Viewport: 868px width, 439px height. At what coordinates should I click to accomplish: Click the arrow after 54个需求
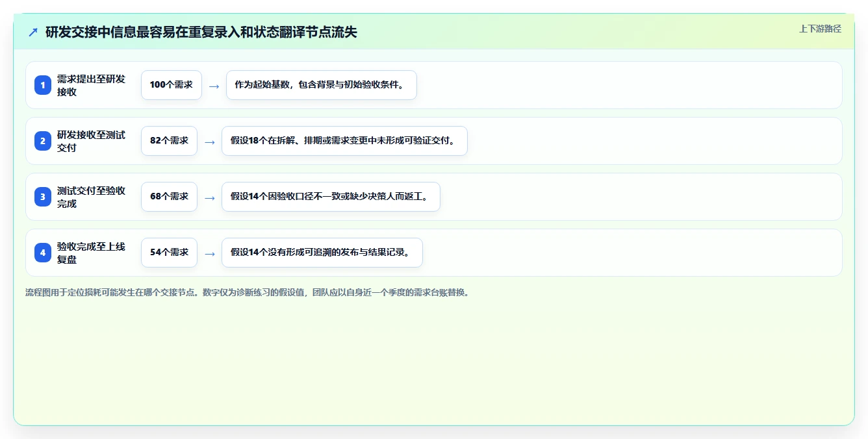[x=209, y=253]
